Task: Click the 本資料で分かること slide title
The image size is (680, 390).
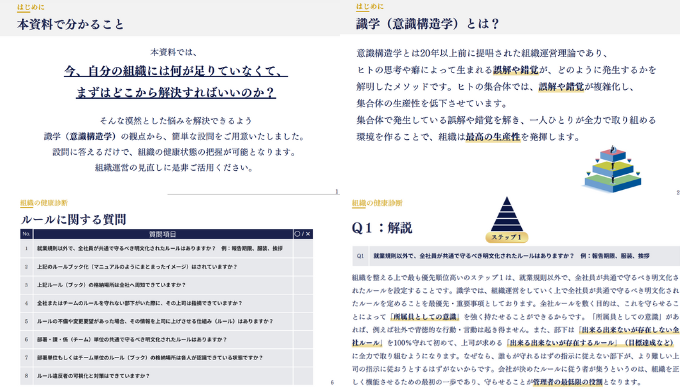Action: click(71, 24)
